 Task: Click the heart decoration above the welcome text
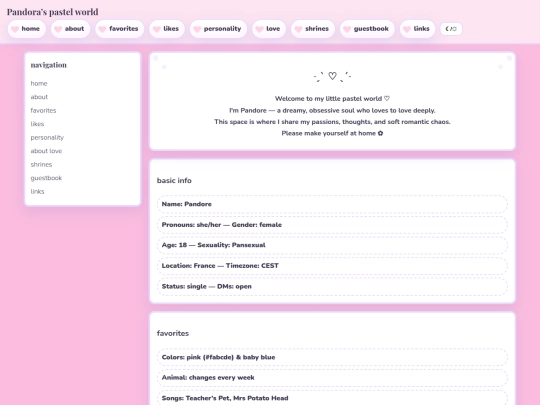(x=332, y=76)
